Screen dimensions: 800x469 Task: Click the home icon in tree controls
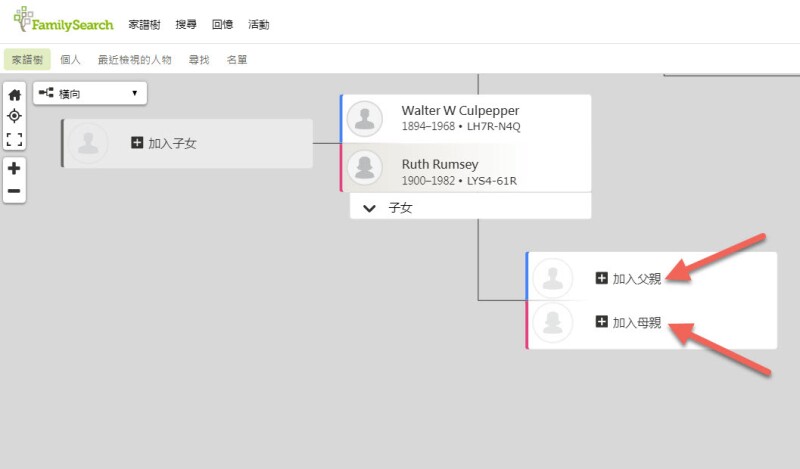point(14,95)
